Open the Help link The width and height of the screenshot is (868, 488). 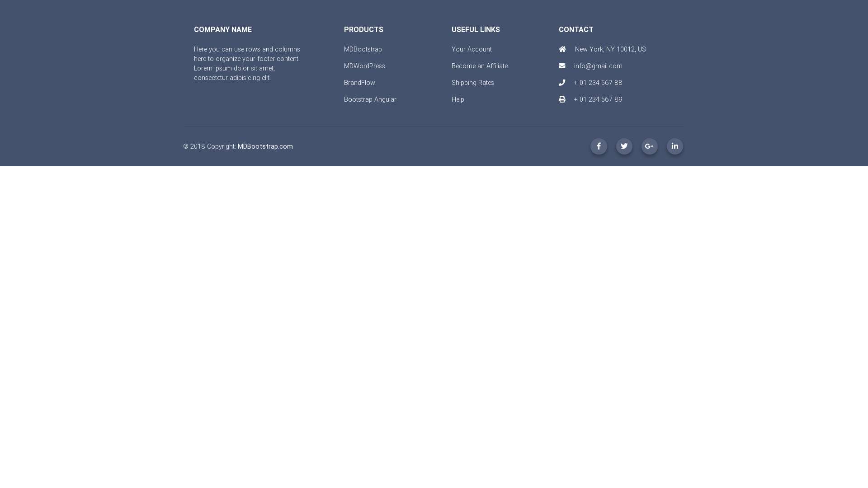coord(458,99)
